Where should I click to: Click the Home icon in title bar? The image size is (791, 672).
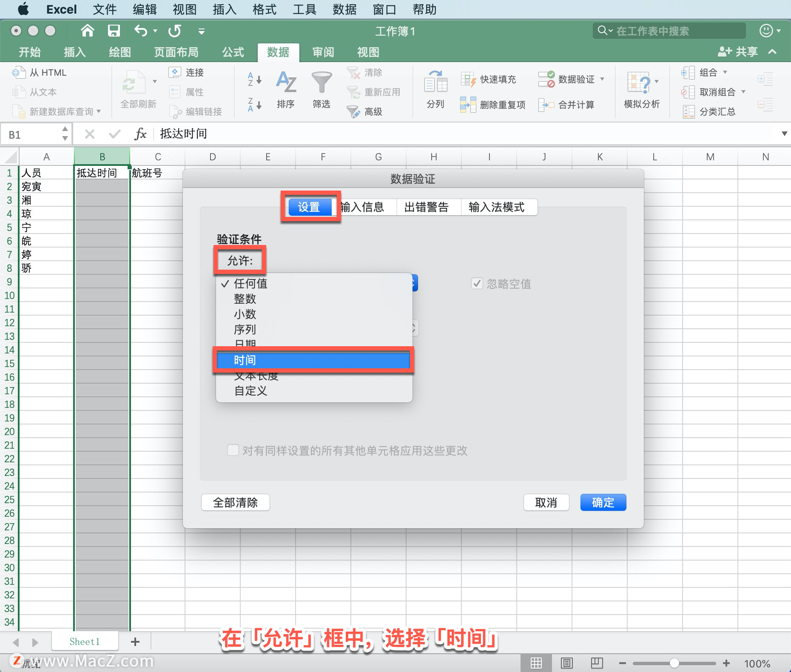(x=87, y=31)
